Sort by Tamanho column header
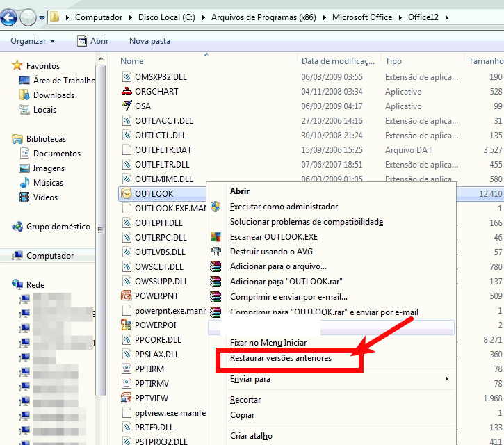 point(485,60)
